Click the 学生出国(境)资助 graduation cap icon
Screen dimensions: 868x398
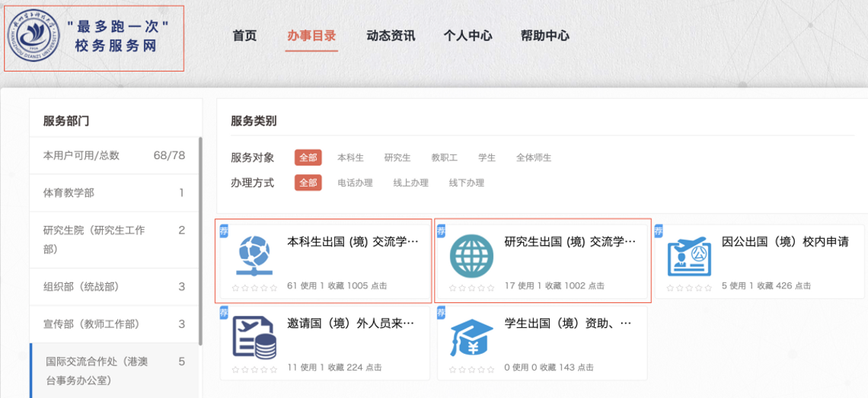pyautogui.click(x=471, y=337)
